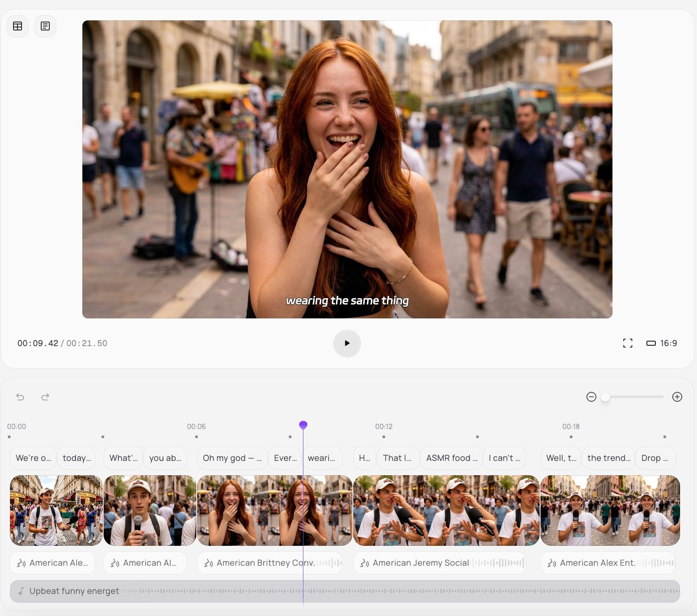
Task: Open the script text panel icon
Action: pyautogui.click(x=45, y=26)
